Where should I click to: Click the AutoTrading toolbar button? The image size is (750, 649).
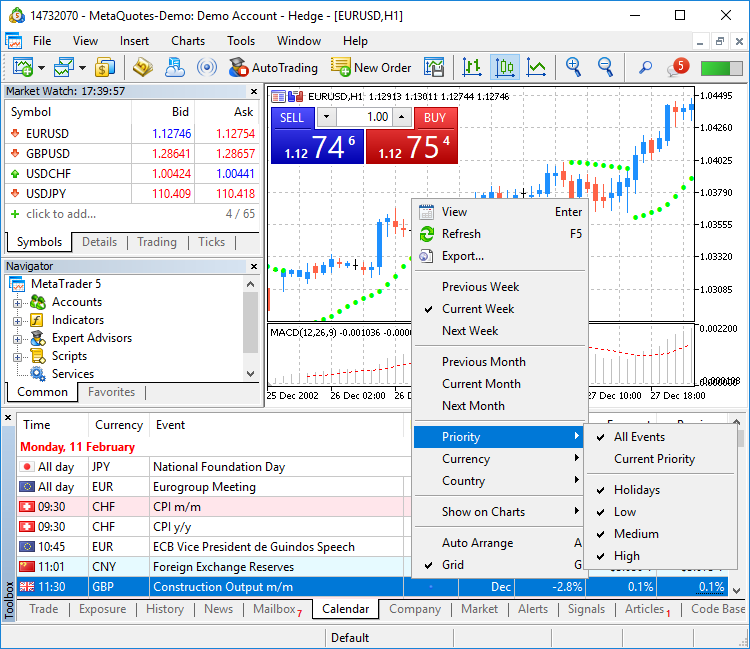272,67
